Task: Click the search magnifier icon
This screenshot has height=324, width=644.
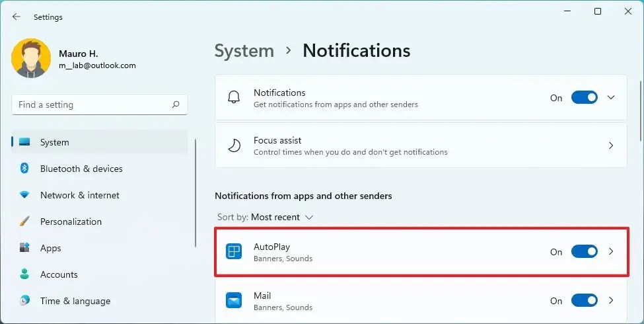Action: coord(176,104)
